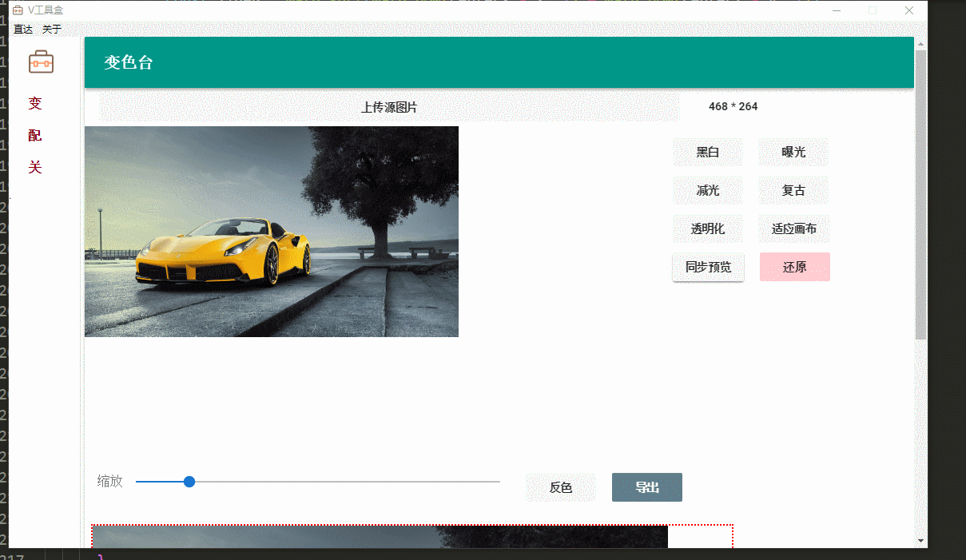Click the 适应画布 button
This screenshot has width=966, height=560.
pyautogui.click(x=794, y=228)
